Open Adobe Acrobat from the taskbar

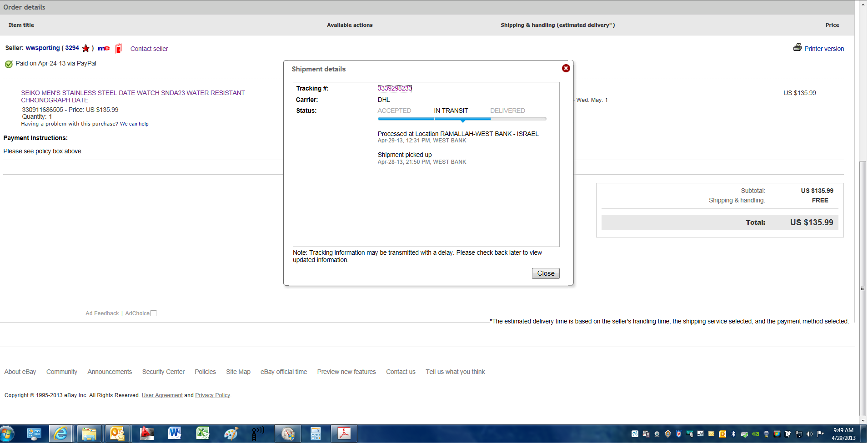pyautogui.click(x=344, y=434)
